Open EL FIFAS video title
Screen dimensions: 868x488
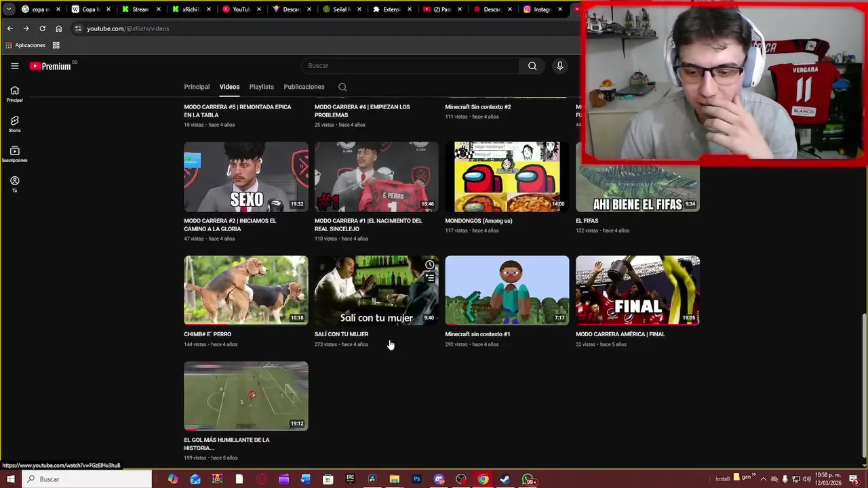coord(587,221)
